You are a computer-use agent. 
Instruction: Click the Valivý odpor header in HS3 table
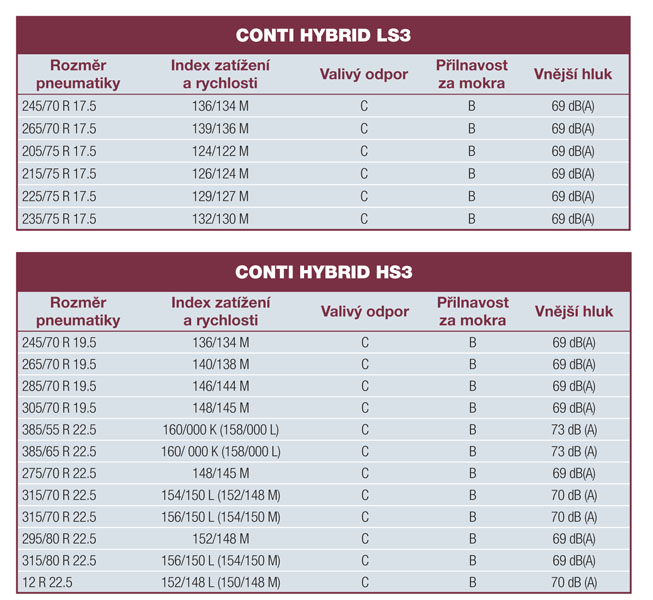pyautogui.click(x=364, y=311)
